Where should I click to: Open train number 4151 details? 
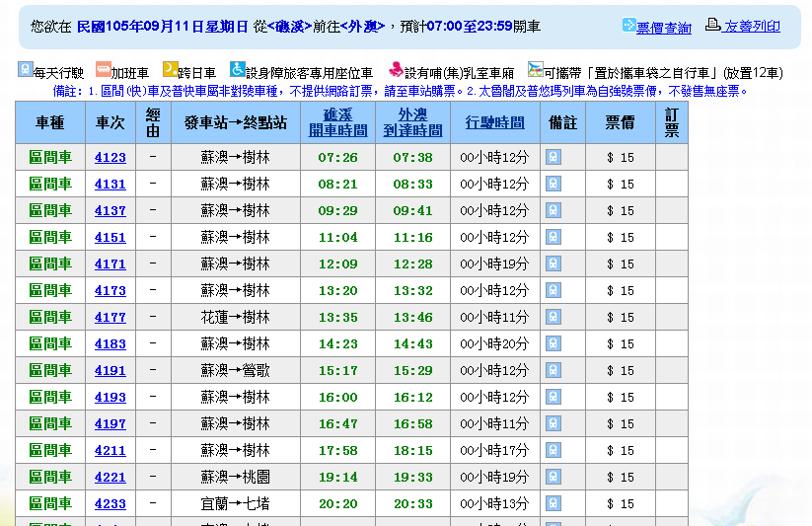tap(111, 238)
